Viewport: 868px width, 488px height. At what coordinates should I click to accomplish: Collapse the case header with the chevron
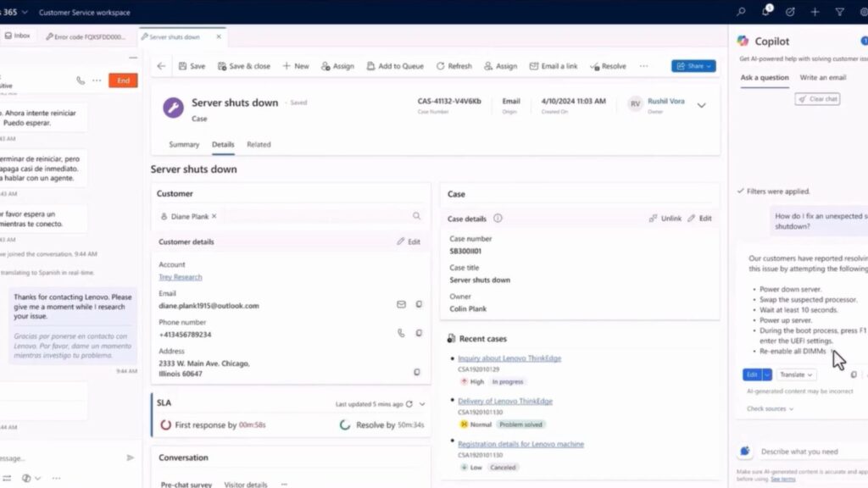point(701,107)
